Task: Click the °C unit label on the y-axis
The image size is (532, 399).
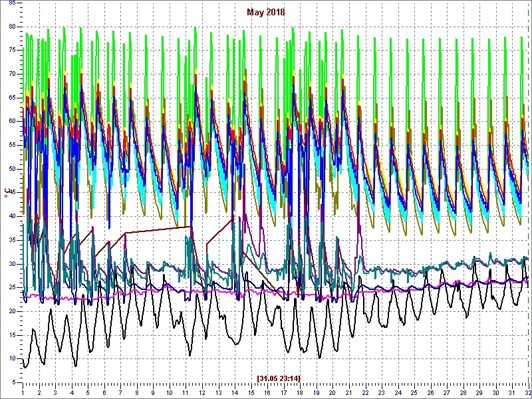Action: pos(7,194)
